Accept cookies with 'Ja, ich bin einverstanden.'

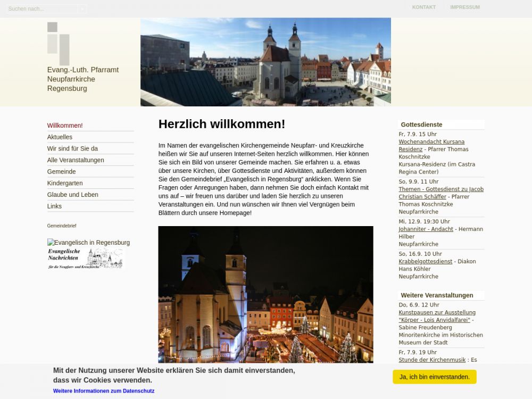click(434, 377)
